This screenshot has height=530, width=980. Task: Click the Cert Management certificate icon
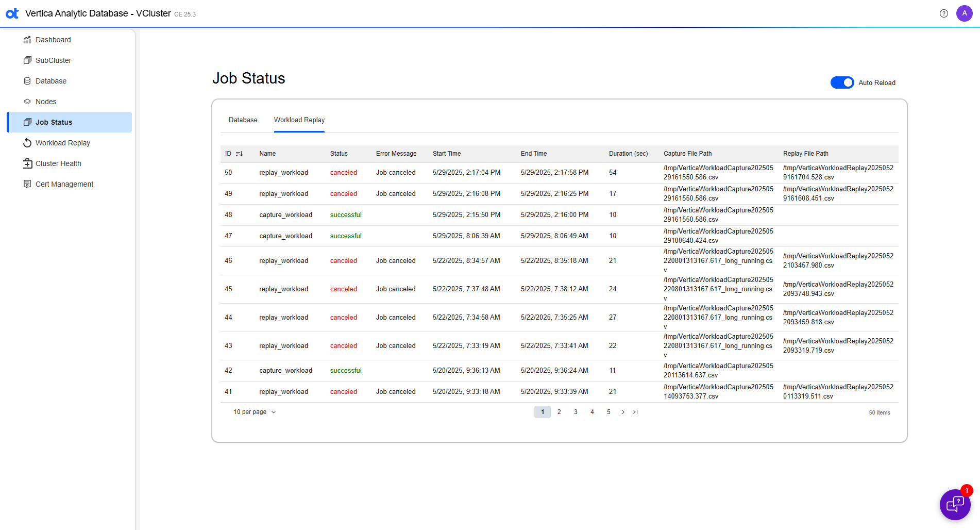pos(27,184)
